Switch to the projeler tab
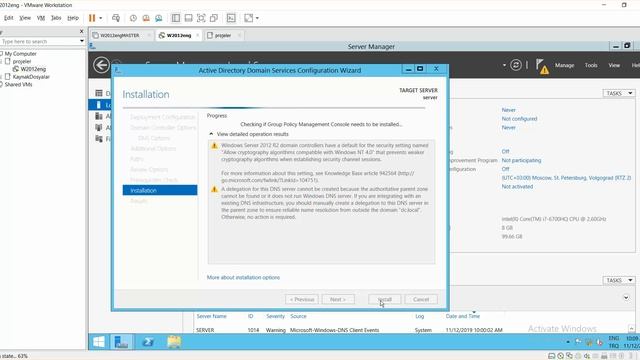This screenshot has width=640, height=360. pyautogui.click(x=222, y=36)
